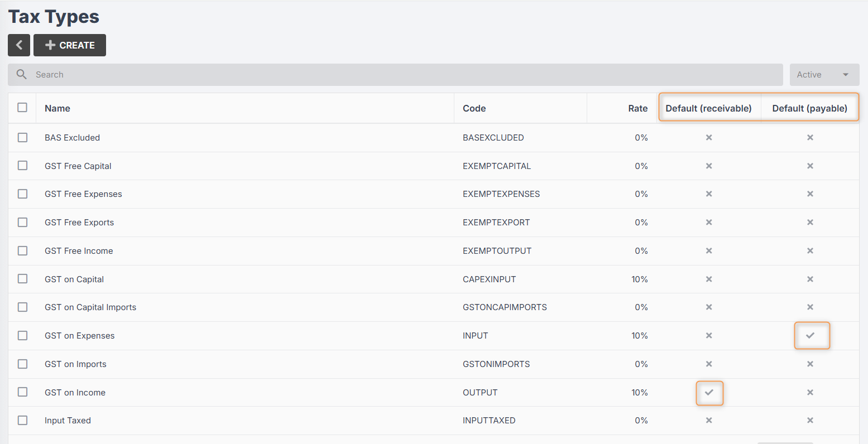This screenshot has width=868, height=444.
Task: Click the payable X for GST Free Exports
Action: click(x=810, y=222)
